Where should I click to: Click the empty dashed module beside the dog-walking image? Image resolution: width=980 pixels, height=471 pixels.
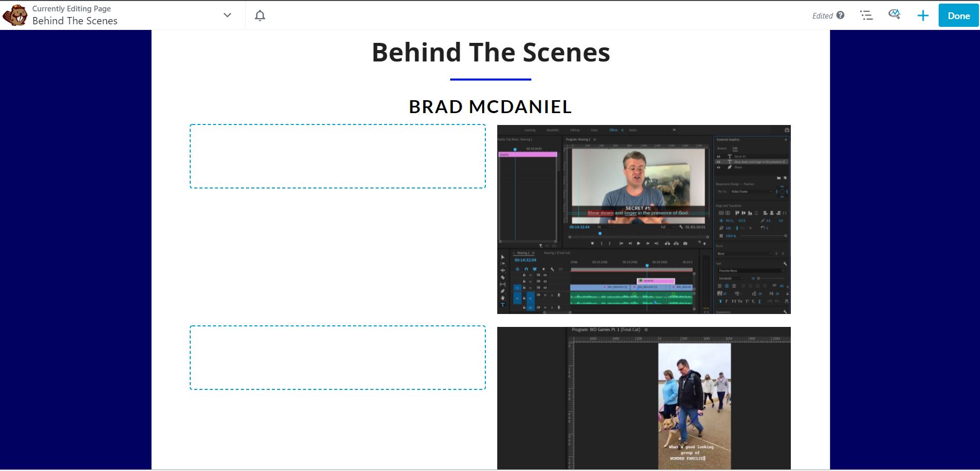coord(338,357)
